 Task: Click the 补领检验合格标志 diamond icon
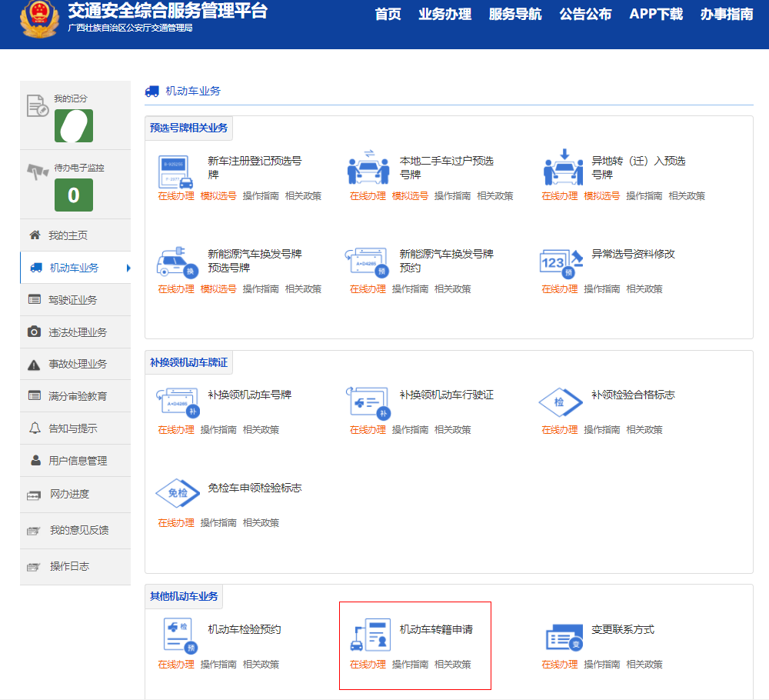point(560,404)
